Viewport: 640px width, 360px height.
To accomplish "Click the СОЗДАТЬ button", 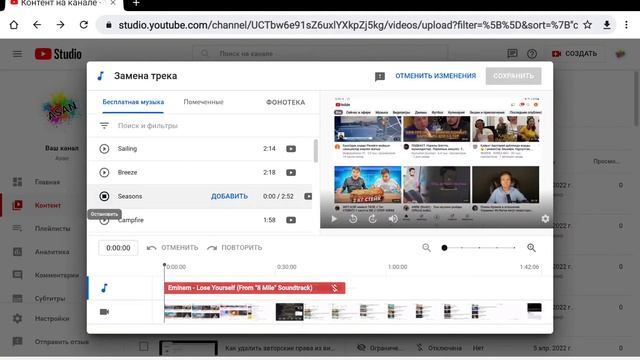I will coord(574,53).
